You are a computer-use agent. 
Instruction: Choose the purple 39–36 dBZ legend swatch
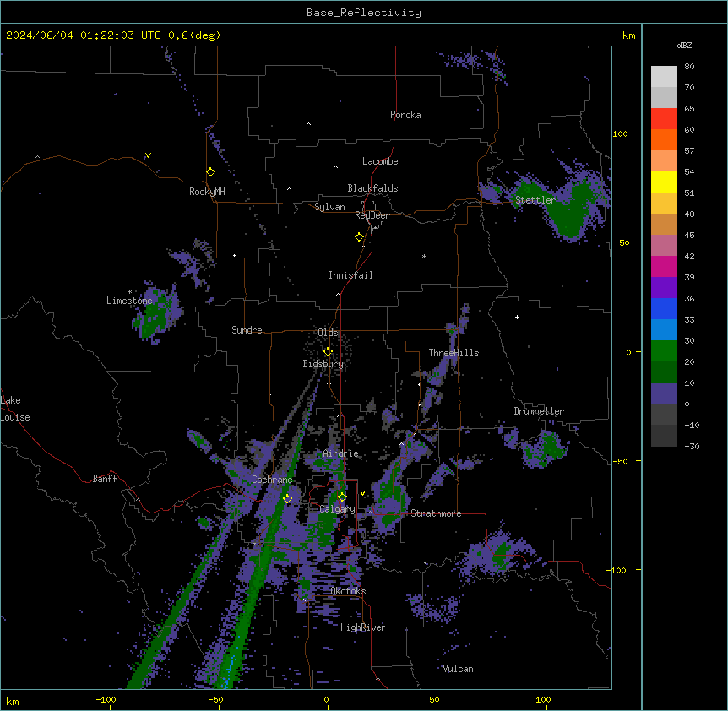click(x=664, y=287)
